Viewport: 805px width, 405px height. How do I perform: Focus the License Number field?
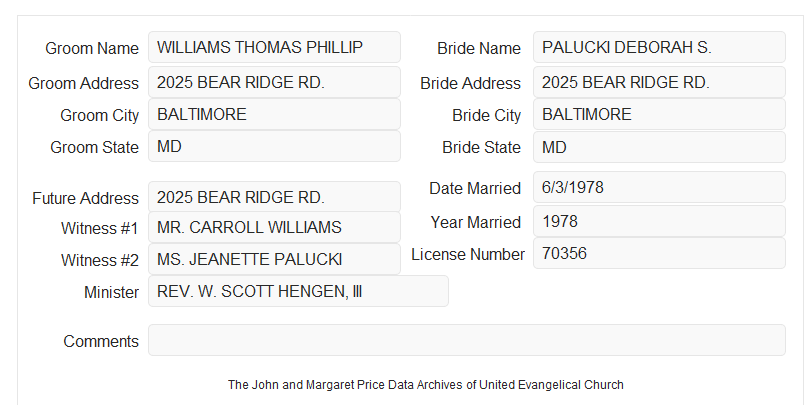coord(659,253)
